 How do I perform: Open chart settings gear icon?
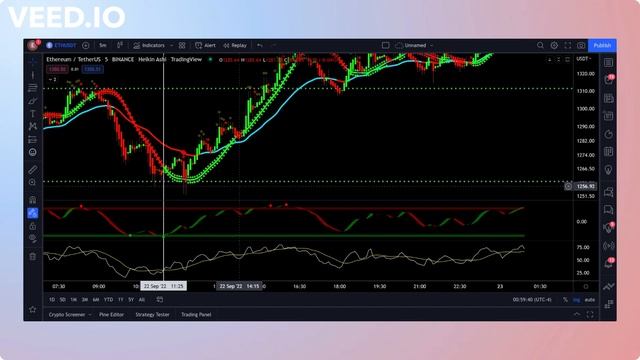click(554, 45)
